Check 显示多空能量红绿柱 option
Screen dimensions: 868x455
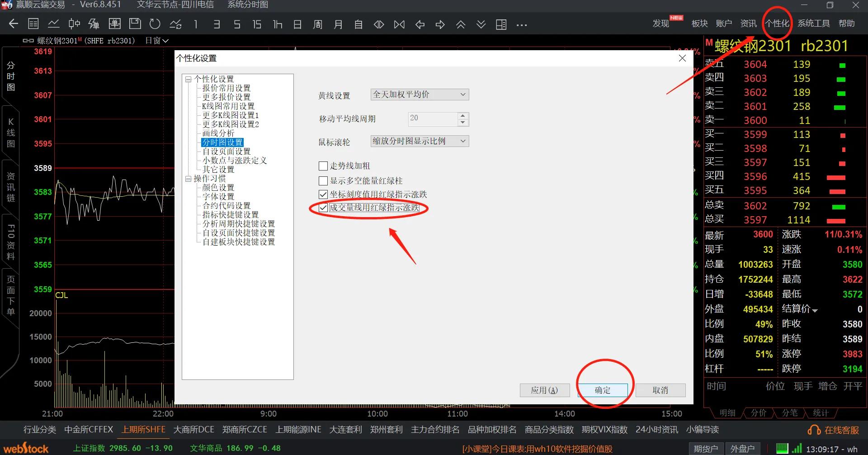pyautogui.click(x=323, y=181)
